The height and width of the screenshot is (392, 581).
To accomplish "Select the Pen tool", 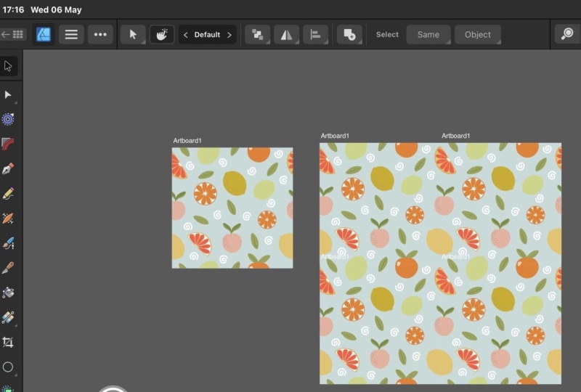I will (x=8, y=168).
